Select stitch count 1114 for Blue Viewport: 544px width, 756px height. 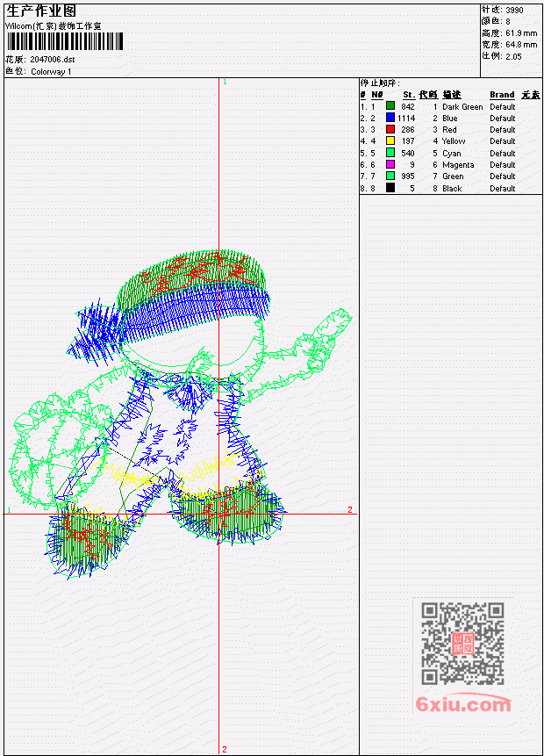coord(406,119)
